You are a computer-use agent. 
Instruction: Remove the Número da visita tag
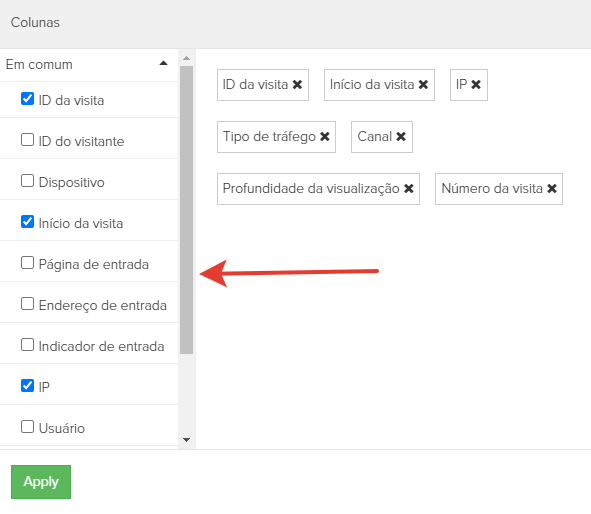552,188
